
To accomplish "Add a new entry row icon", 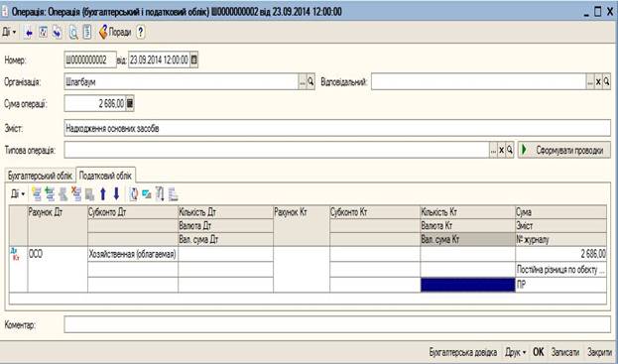I will coord(37,193).
